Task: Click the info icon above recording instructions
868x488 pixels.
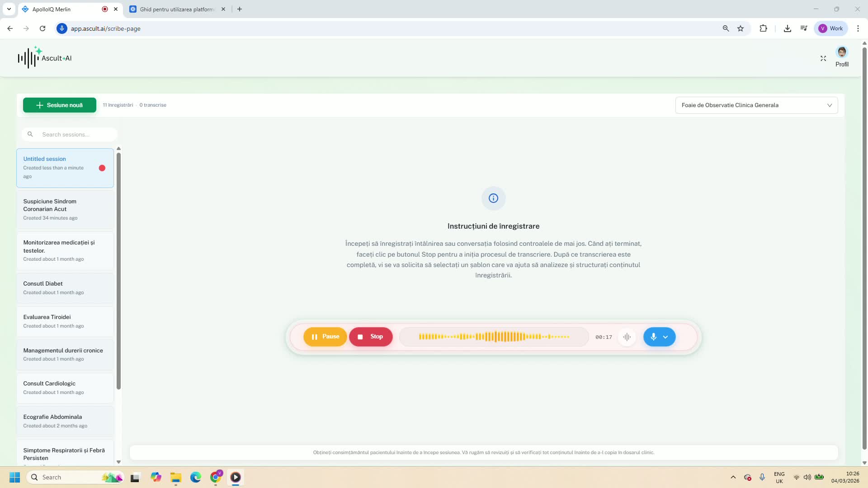Action: coord(493,198)
